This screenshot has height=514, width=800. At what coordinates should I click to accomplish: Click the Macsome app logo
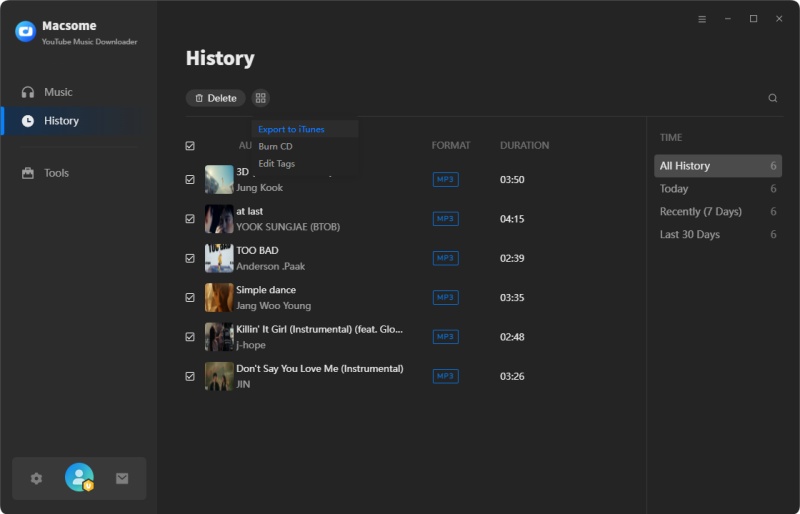click(x=26, y=31)
